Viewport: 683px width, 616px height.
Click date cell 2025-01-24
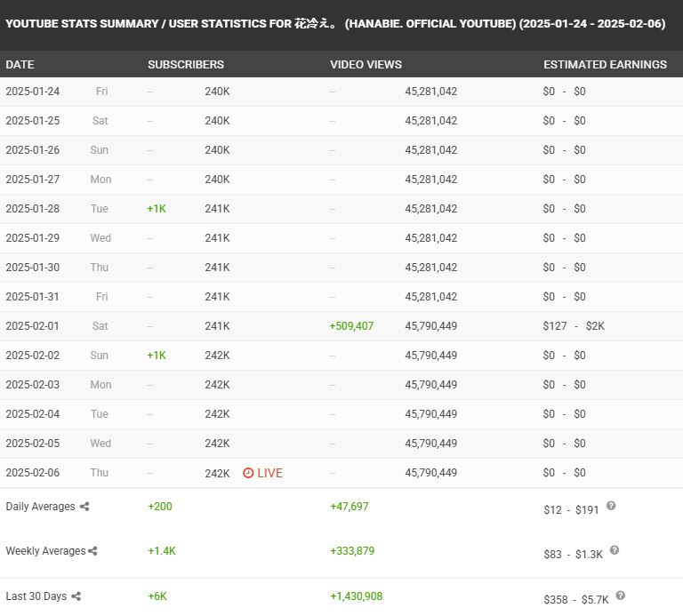(x=33, y=92)
